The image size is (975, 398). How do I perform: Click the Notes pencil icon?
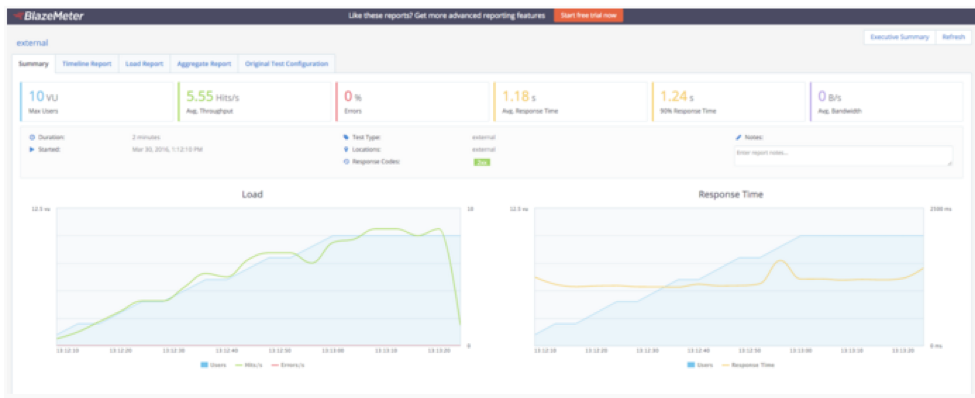click(738, 137)
